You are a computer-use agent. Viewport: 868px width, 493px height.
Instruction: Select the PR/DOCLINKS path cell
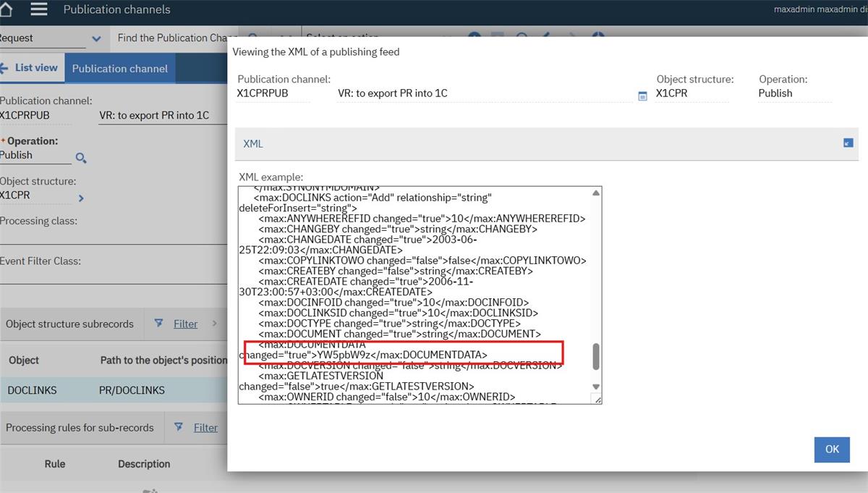132,390
